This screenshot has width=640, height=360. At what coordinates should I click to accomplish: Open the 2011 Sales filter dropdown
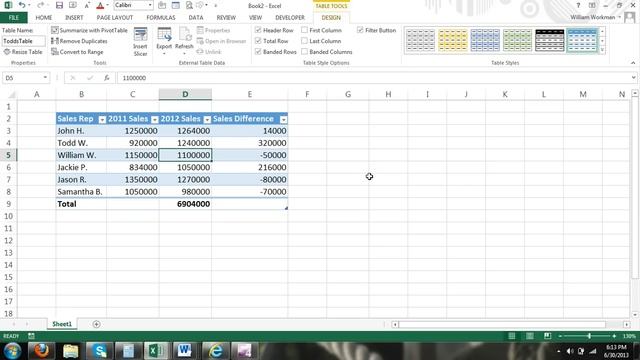point(154,119)
